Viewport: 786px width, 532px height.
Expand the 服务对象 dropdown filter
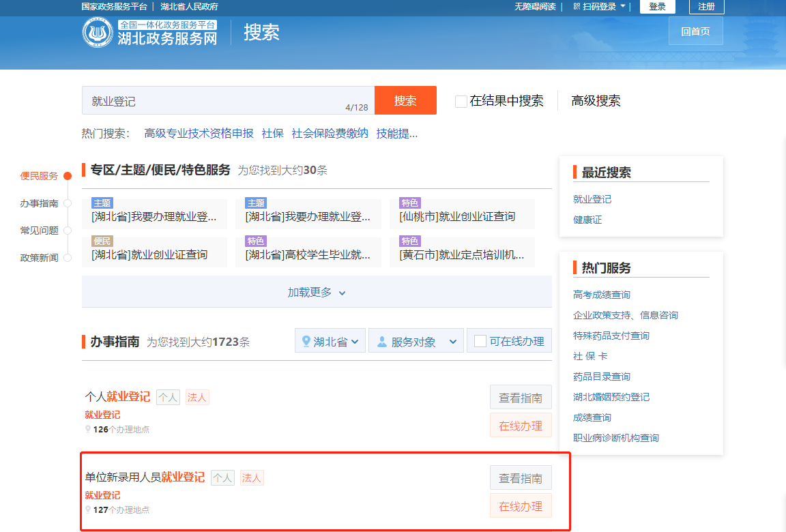pyautogui.click(x=416, y=341)
